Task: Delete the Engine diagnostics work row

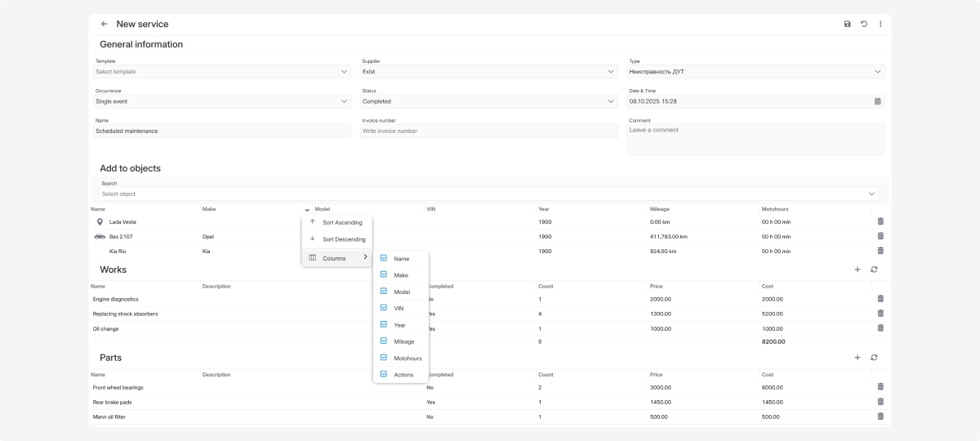Action: [x=880, y=299]
